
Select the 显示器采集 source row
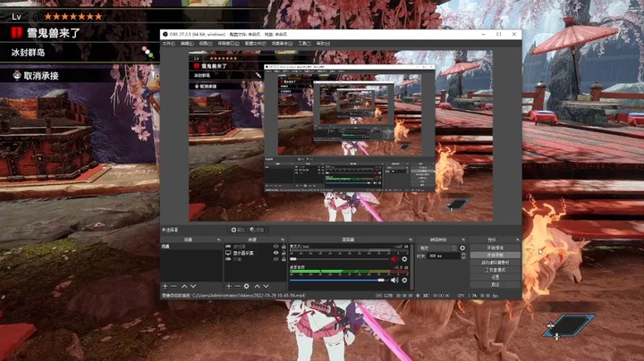(255, 253)
